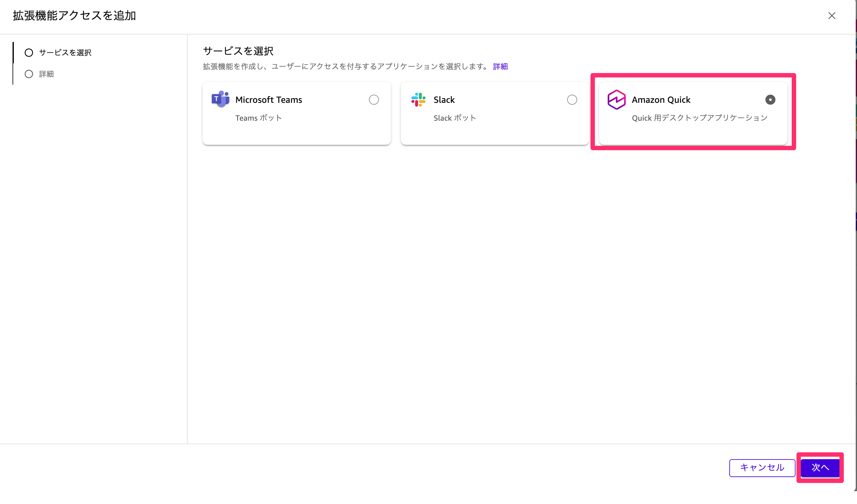857x504 pixels.
Task: Click the Microsoft Teams card title
Action: point(269,100)
